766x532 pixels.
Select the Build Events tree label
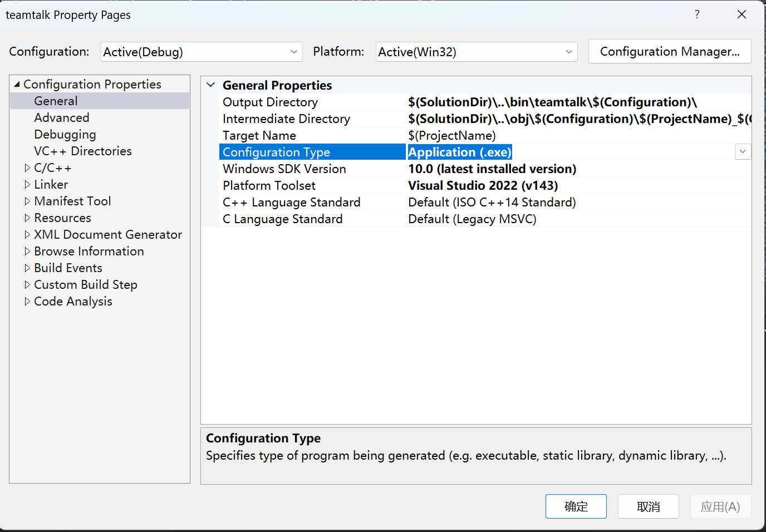coord(68,268)
